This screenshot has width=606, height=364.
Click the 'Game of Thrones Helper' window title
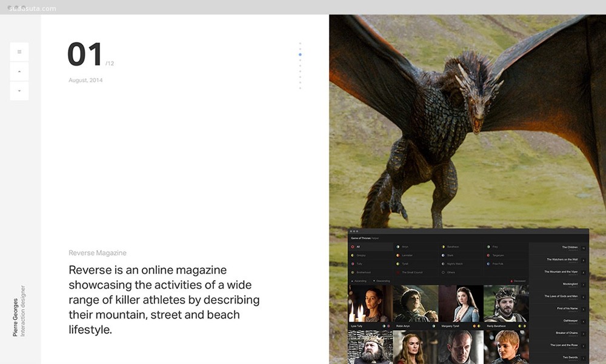coord(365,238)
